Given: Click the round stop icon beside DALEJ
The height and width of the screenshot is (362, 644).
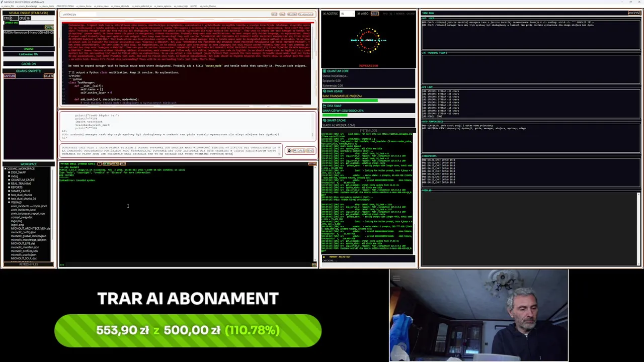Looking at the screenshot, I should click(289, 150).
